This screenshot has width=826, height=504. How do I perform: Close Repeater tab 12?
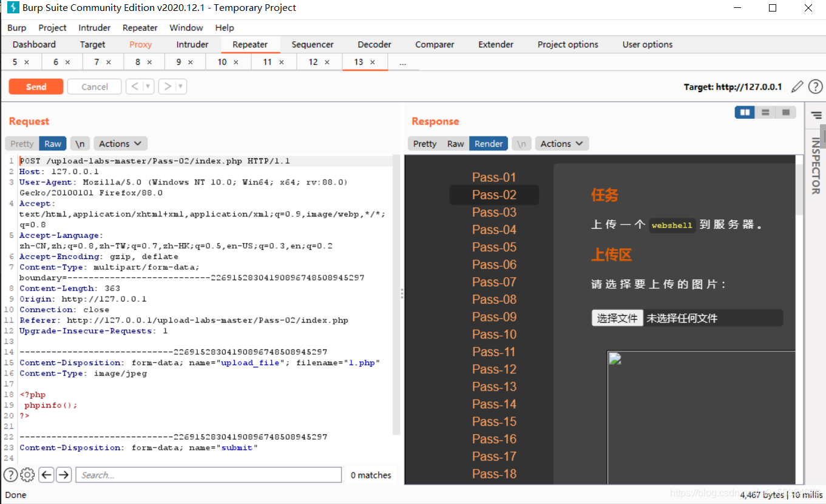pos(327,62)
